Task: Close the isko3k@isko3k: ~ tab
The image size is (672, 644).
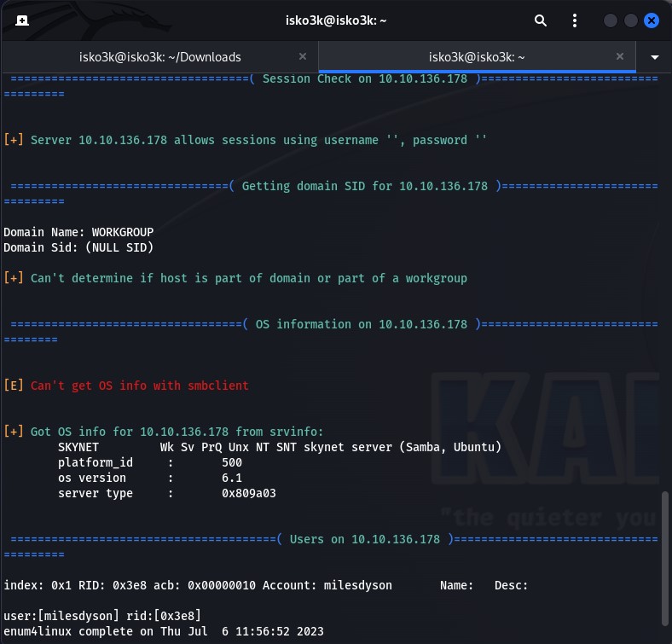Action: pyautogui.click(x=620, y=57)
